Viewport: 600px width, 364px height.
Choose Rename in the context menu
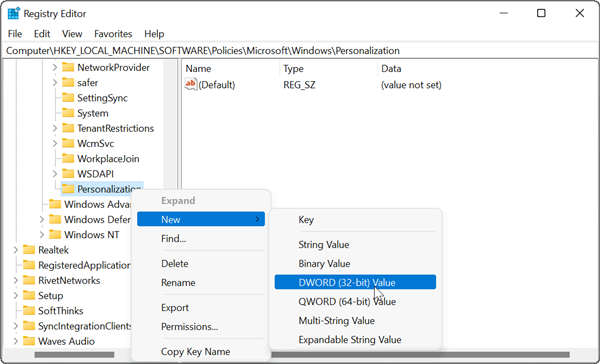click(201, 282)
